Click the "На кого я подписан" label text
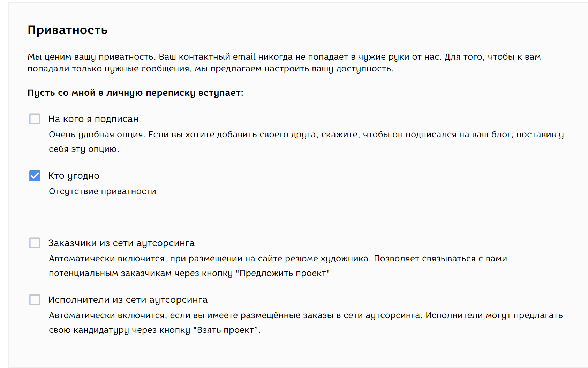Viewport: 588px width, 368px height. 93,119
